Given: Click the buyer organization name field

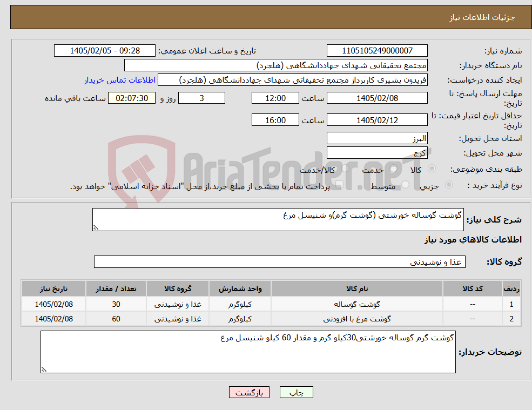Looking at the screenshot, I should coord(276,65).
